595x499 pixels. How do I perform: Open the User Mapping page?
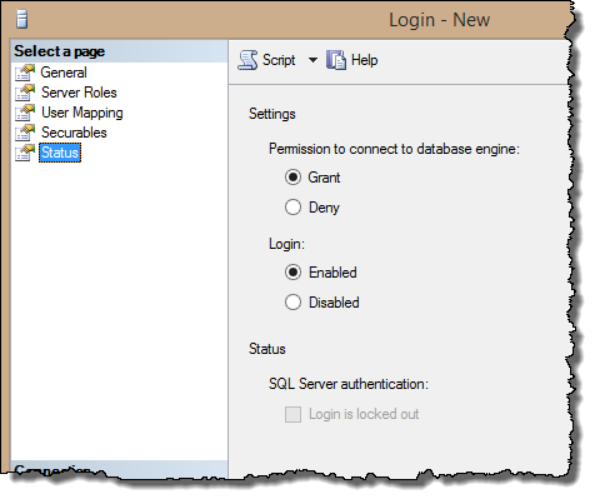click(x=82, y=113)
